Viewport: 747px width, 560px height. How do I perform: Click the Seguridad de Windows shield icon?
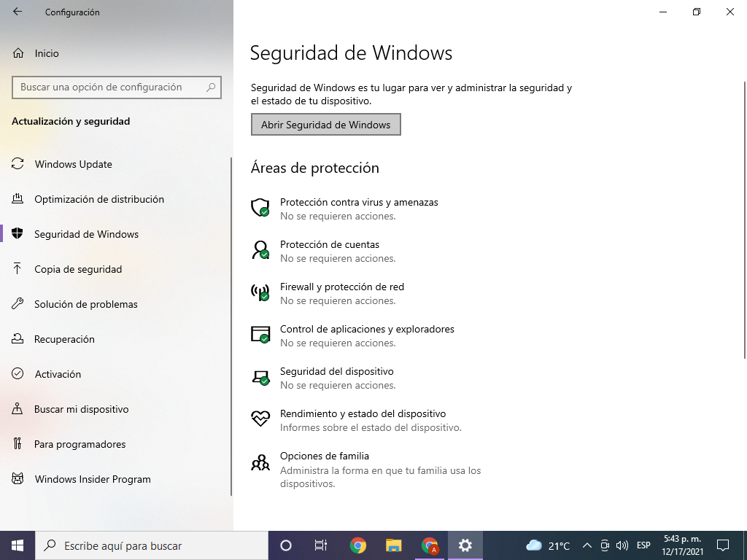click(x=18, y=234)
